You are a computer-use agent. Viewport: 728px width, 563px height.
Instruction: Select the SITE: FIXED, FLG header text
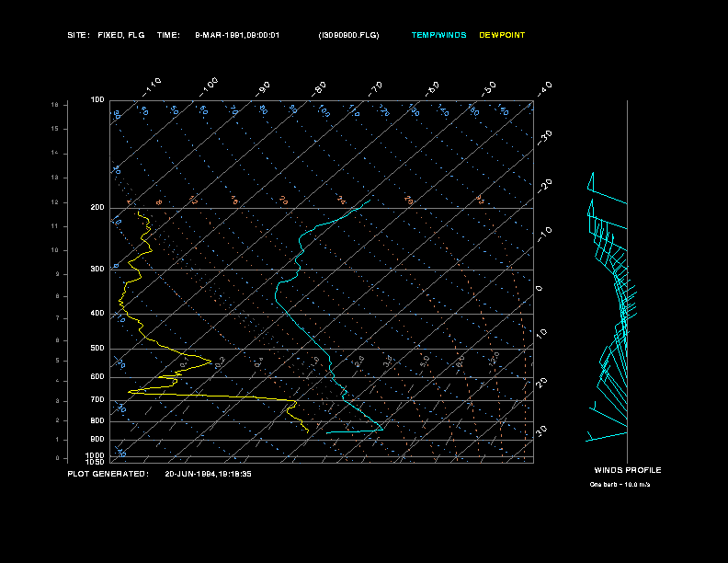[106, 35]
